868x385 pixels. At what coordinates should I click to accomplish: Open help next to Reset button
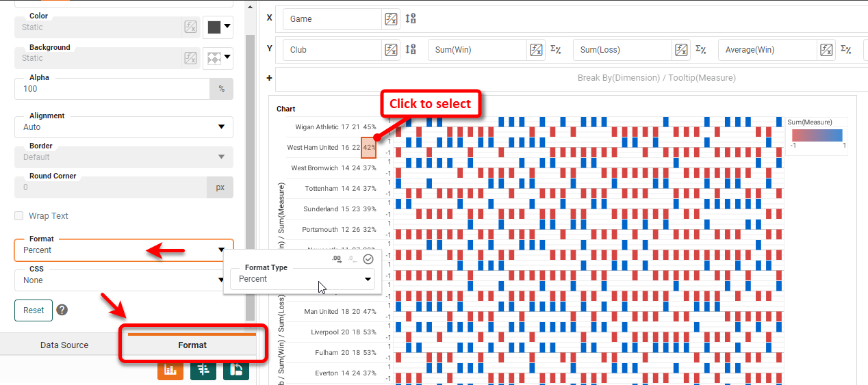click(x=62, y=310)
